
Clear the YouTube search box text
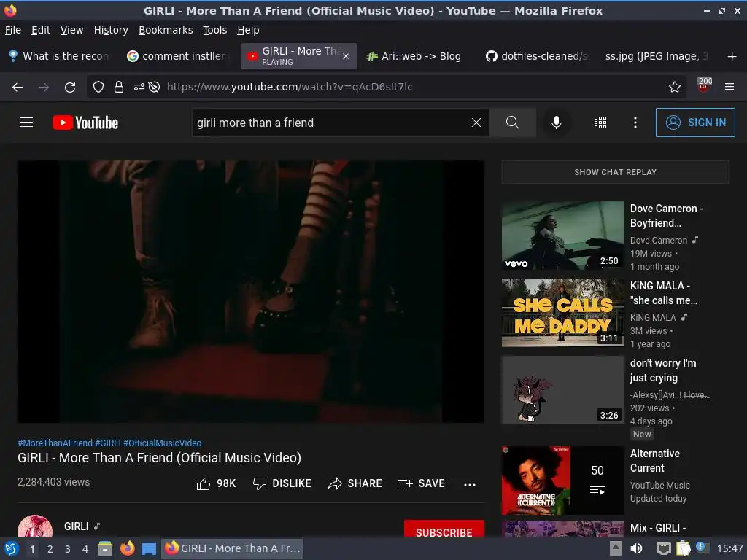click(476, 122)
